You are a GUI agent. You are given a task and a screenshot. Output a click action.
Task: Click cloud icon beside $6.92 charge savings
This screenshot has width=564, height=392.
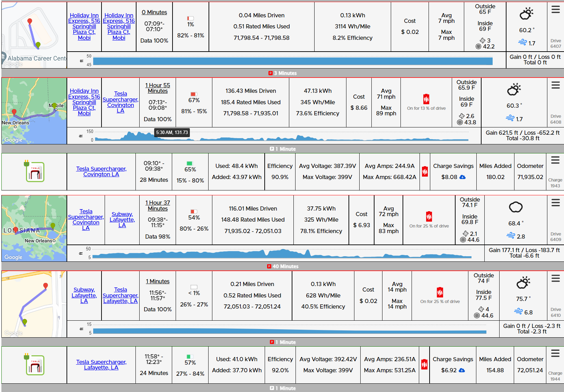coord(462,370)
